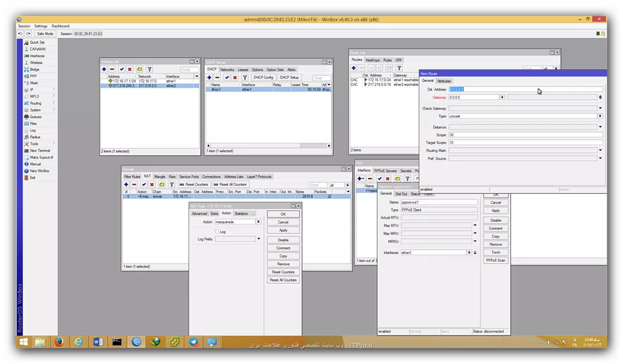Switch to Nexthops tab in Route List
Screen dimensions: 623x364
tap(373, 60)
